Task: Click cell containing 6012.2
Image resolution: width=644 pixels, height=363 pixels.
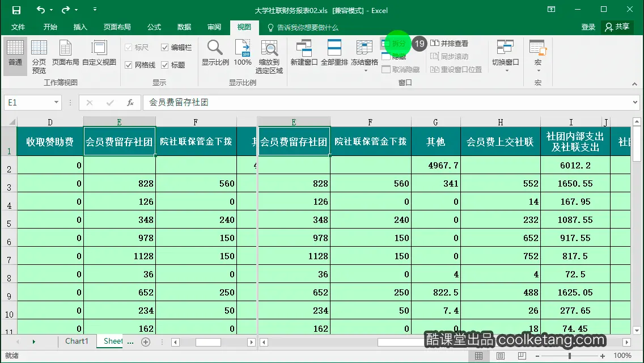Action: point(575,165)
